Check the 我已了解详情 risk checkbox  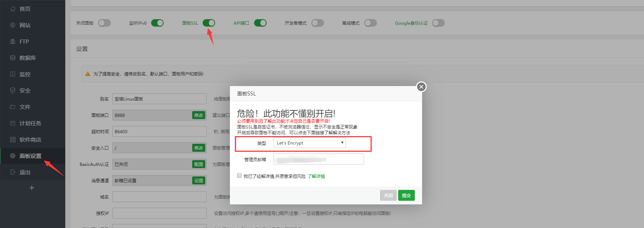pyautogui.click(x=239, y=176)
